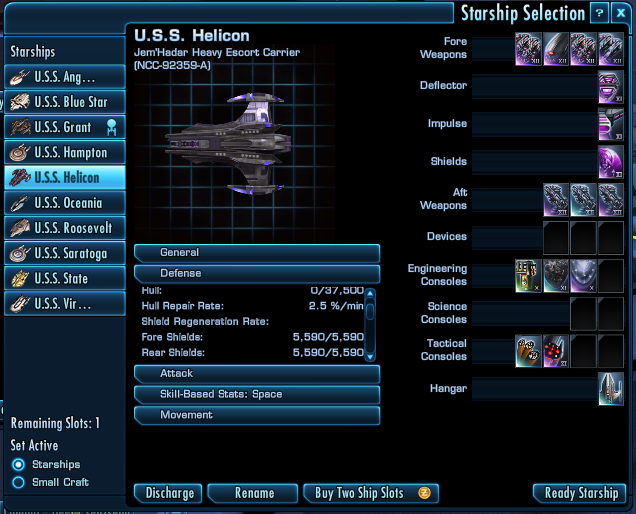
Task: Click the Hangar bay fighter icon
Action: [611, 389]
